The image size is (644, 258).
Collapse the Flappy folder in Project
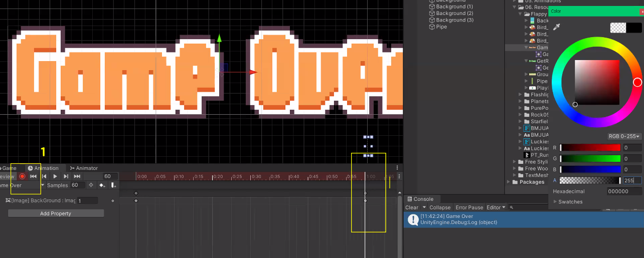[521, 14]
